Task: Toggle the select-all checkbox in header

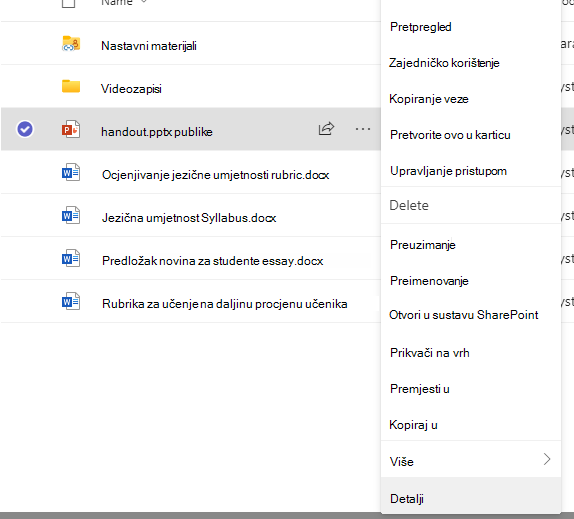Action: [x=68, y=3]
